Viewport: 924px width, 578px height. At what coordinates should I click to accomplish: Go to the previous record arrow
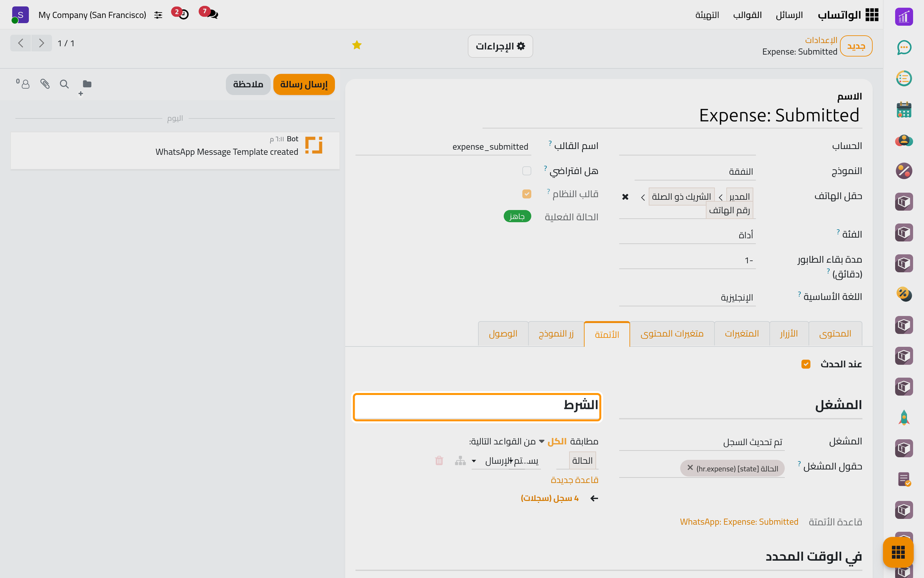pyautogui.click(x=21, y=43)
